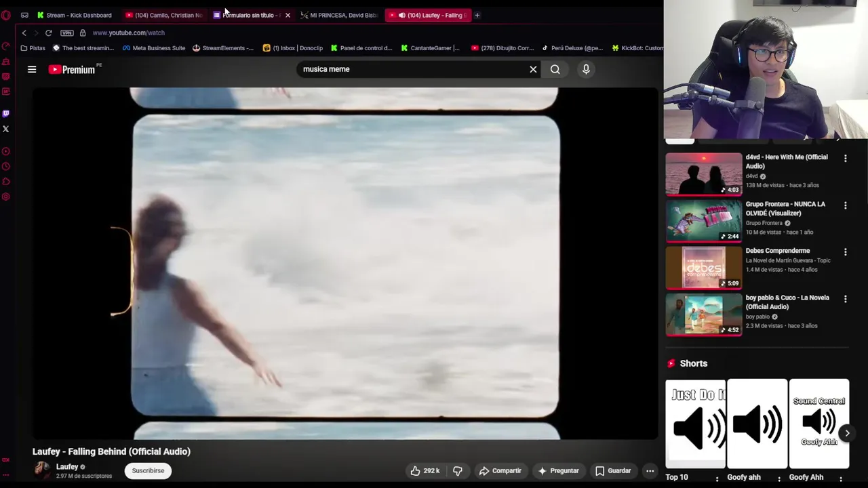868x488 pixels.
Task: Click the padlock site info icon
Action: [83, 33]
